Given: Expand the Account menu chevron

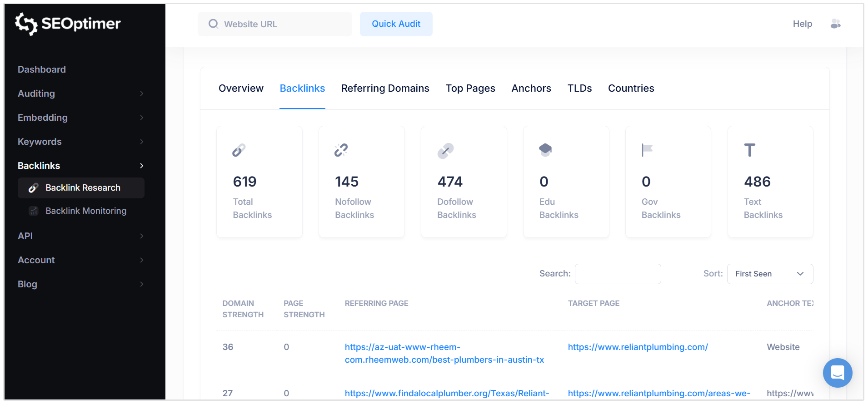Looking at the screenshot, I should tap(141, 260).
